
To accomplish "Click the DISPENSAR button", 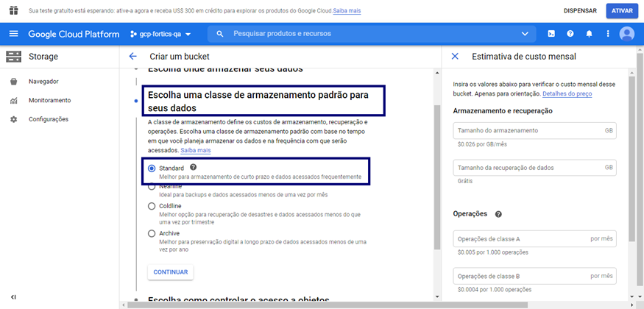I will click(580, 11).
